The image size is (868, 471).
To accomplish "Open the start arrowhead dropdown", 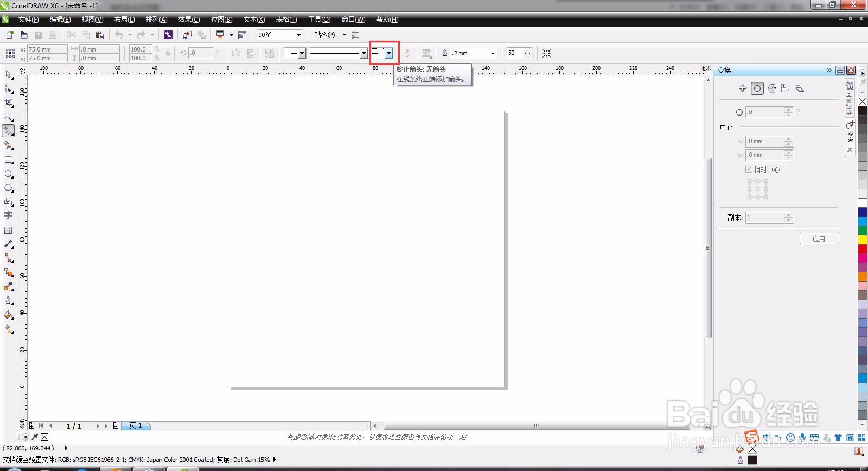I will click(x=302, y=53).
